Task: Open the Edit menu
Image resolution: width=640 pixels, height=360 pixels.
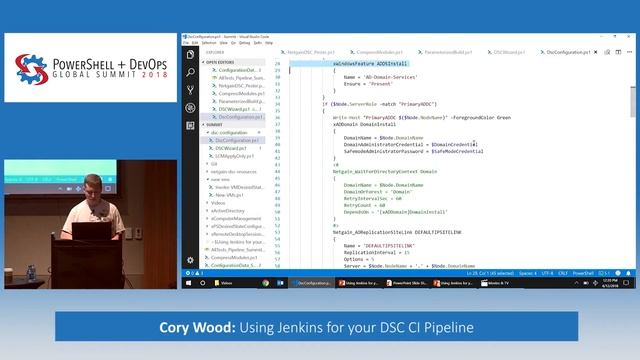Action: pyautogui.click(x=195, y=43)
